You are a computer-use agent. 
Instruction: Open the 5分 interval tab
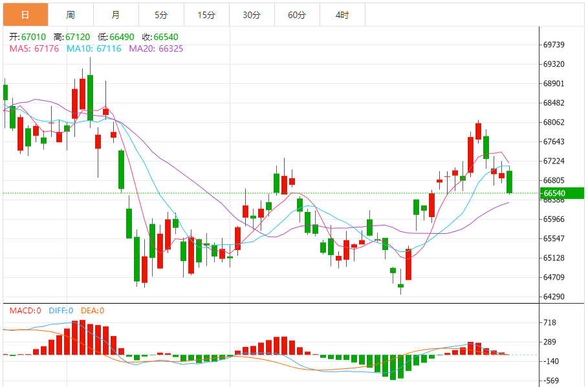pos(161,15)
